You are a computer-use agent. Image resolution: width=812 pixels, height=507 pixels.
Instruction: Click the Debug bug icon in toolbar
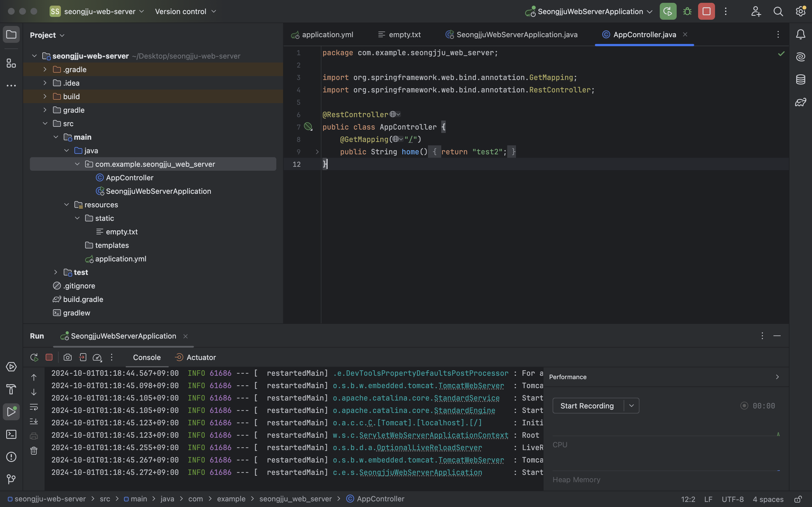(x=687, y=11)
